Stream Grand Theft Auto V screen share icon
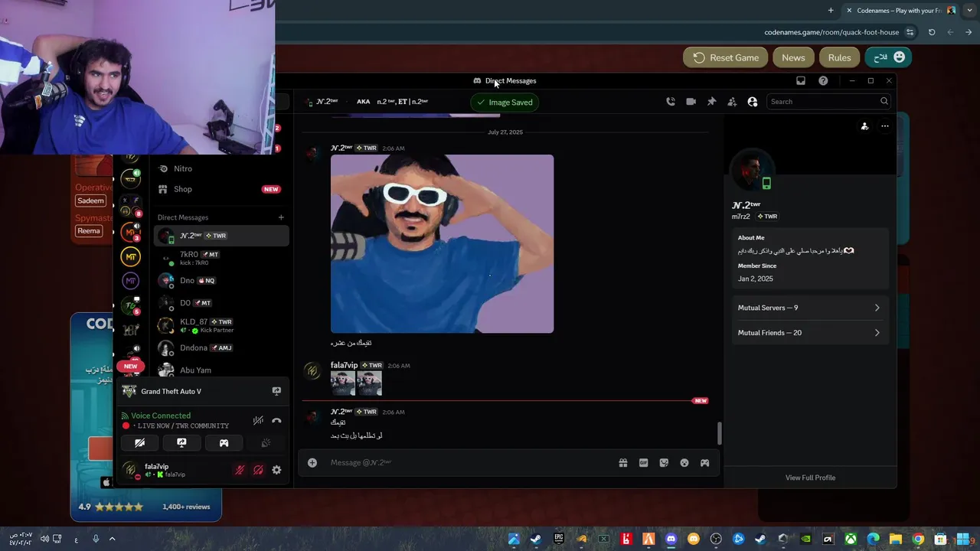This screenshot has height=551, width=980. (276, 391)
